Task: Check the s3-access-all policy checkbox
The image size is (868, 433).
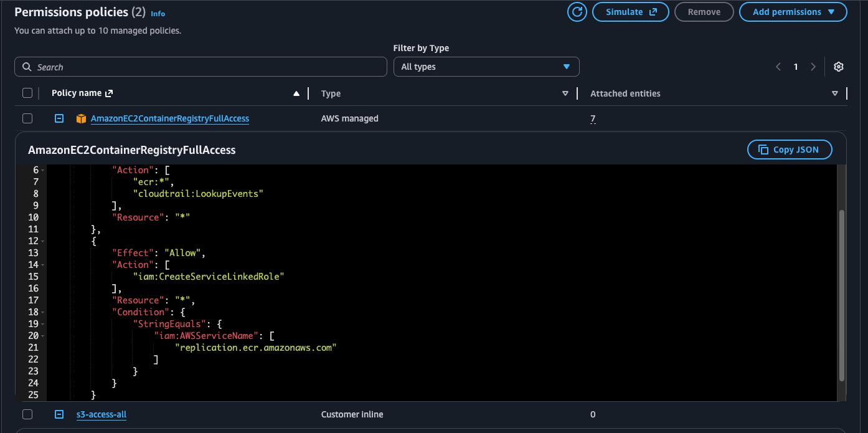Action: tap(27, 414)
